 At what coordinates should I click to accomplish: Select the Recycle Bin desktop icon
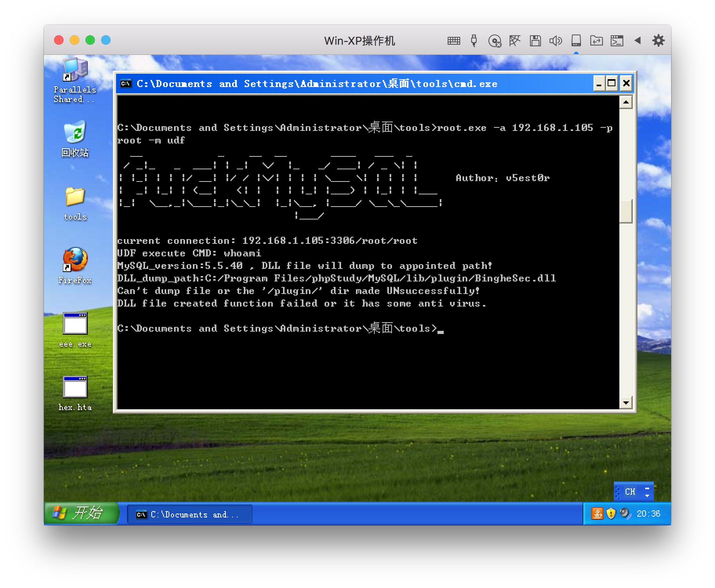(x=74, y=139)
